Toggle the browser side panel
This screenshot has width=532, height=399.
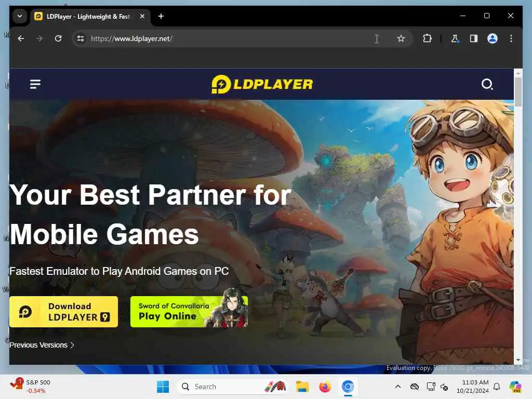(x=474, y=38)
